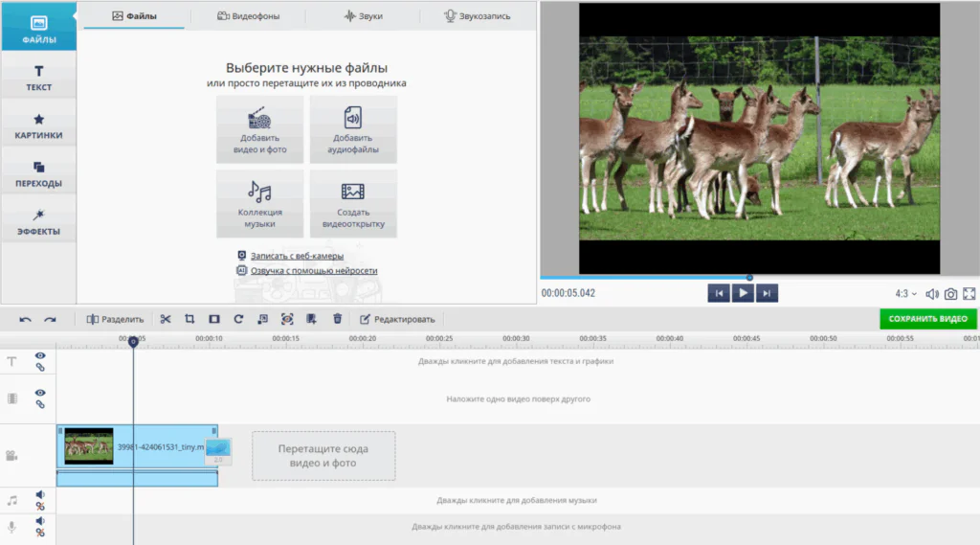Toggle visibility of the video overlay track

click(x=40, y=393)
